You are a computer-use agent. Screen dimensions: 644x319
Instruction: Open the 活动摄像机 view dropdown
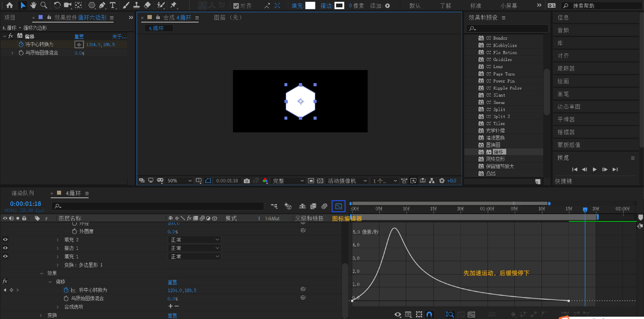[x=347, y=181]
